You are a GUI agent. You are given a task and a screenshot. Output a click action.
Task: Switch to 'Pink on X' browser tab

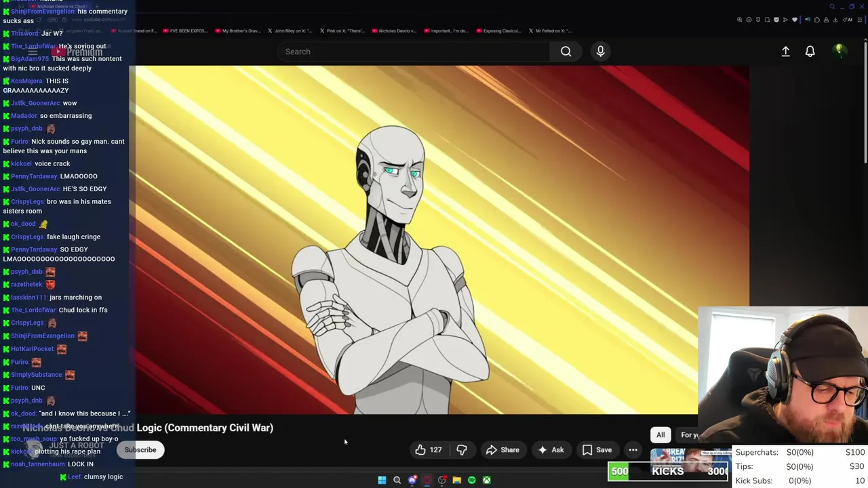point(342,30)
